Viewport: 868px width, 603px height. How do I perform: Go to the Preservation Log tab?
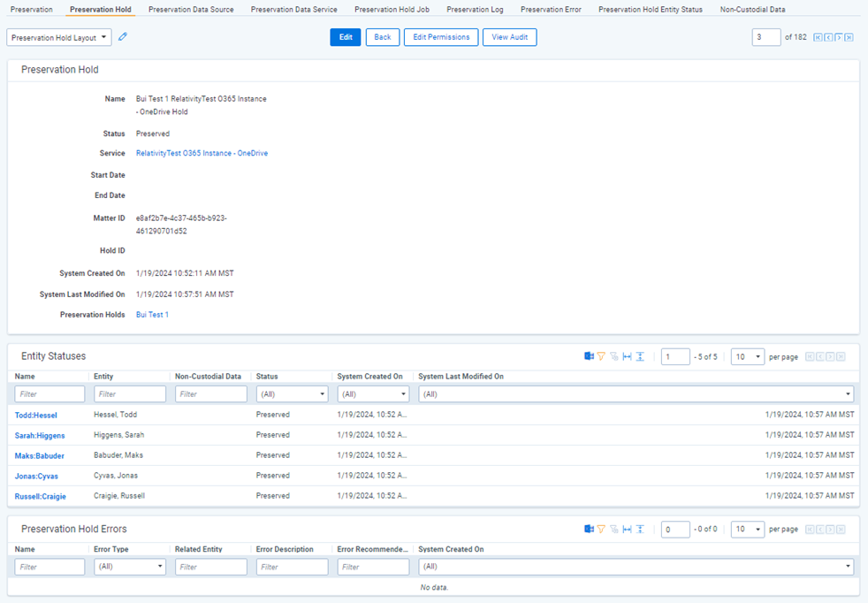[475, 10]
